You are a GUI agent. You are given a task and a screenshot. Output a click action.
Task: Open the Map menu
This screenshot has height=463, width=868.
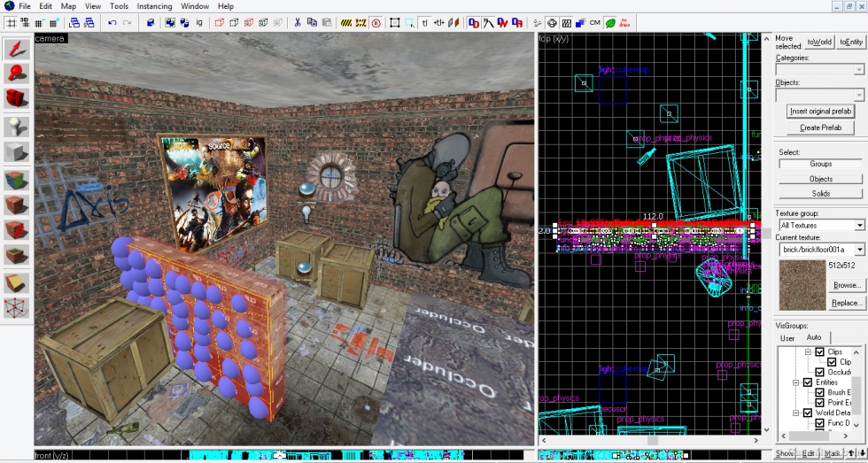pos(69,6)
